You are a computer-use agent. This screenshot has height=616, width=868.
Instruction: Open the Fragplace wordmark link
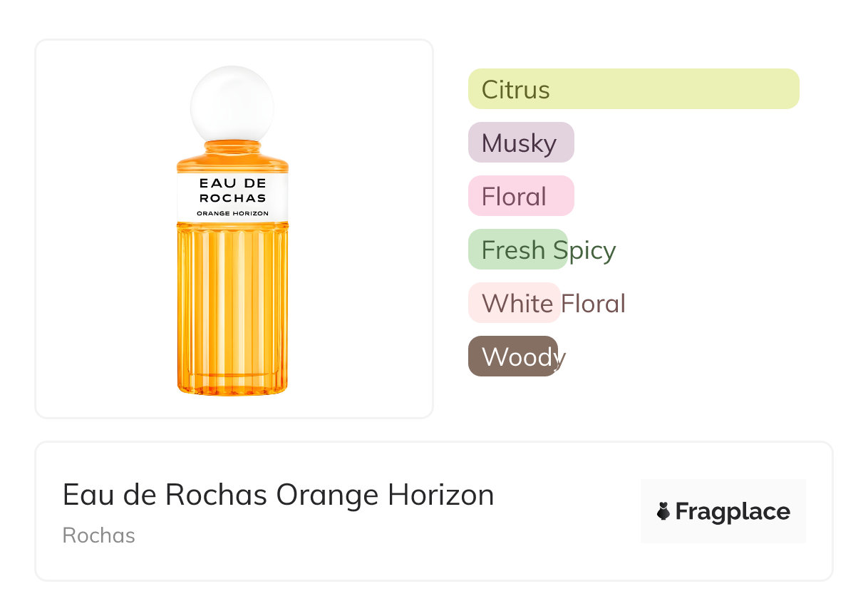733,511
